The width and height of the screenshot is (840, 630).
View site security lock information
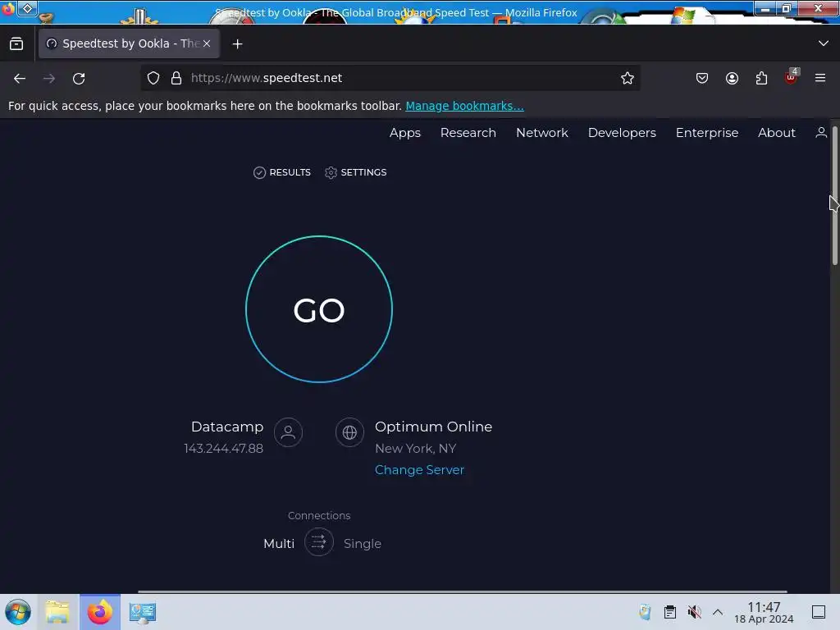point(176,78)
